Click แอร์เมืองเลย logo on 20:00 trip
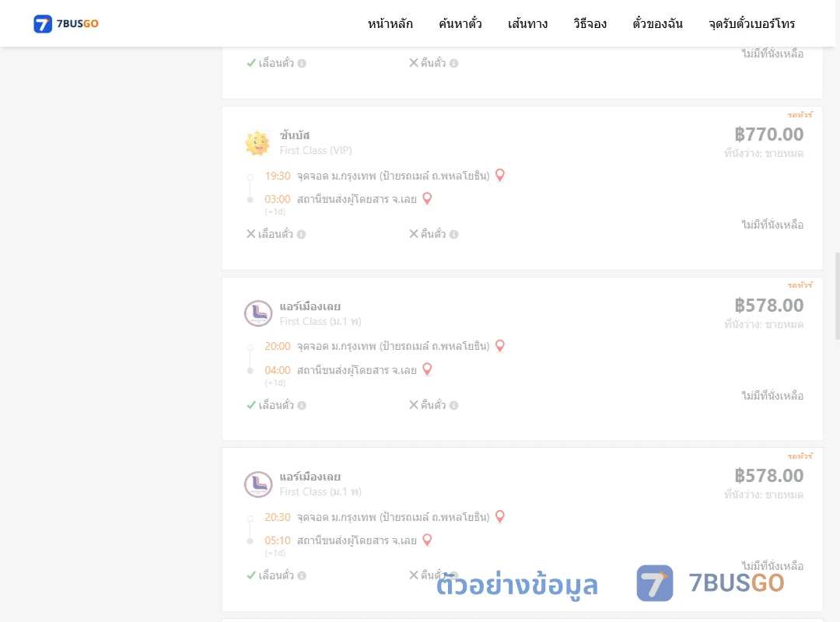The width and height of the screenshot is (840, 622). [258, 313]
